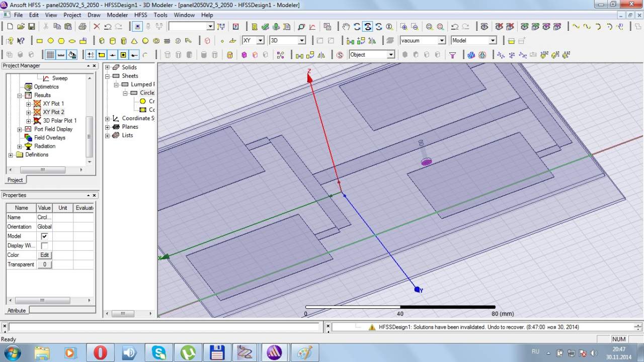Open the HFSS menu
644x362 pixels.
[140, 15]
